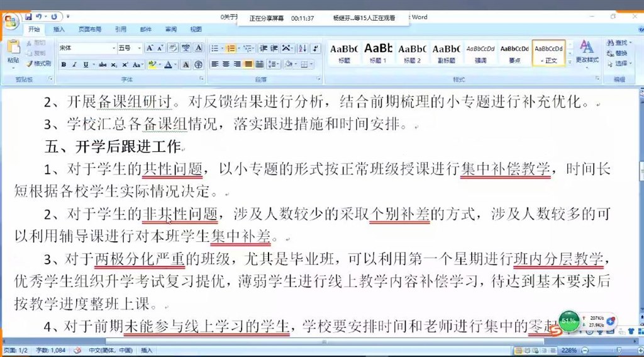
Task: Redo the last action
Action: click(54, 17)
